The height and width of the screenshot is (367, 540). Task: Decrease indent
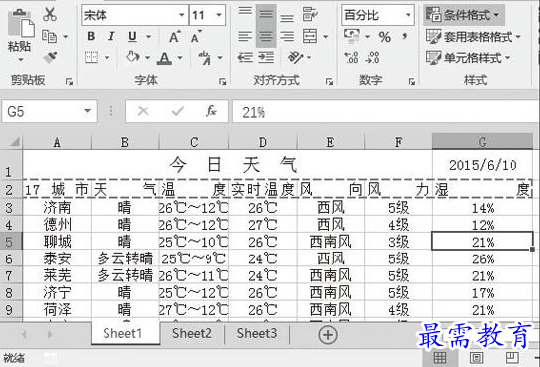coord(245,57)
